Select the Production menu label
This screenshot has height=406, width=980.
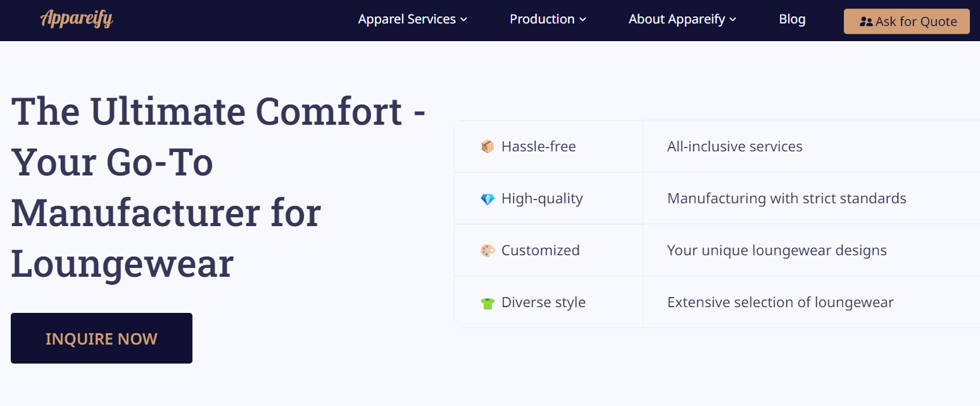click(x=542, y=19)
